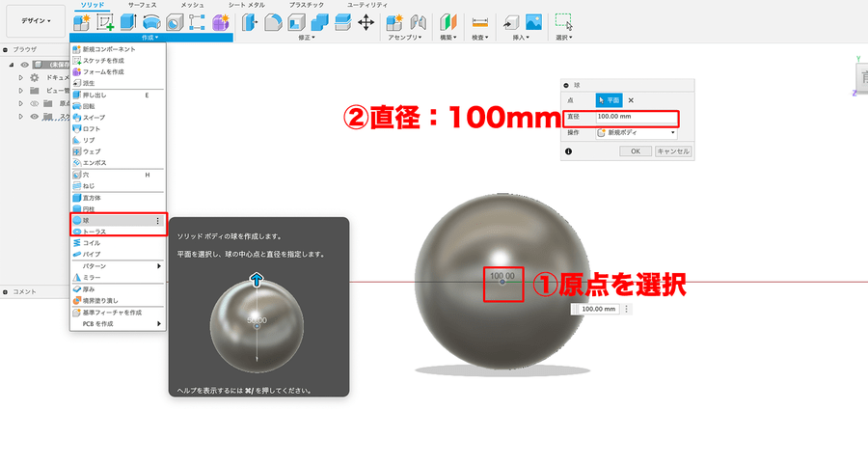Select the Press Pull modify icon

(250, 22)
